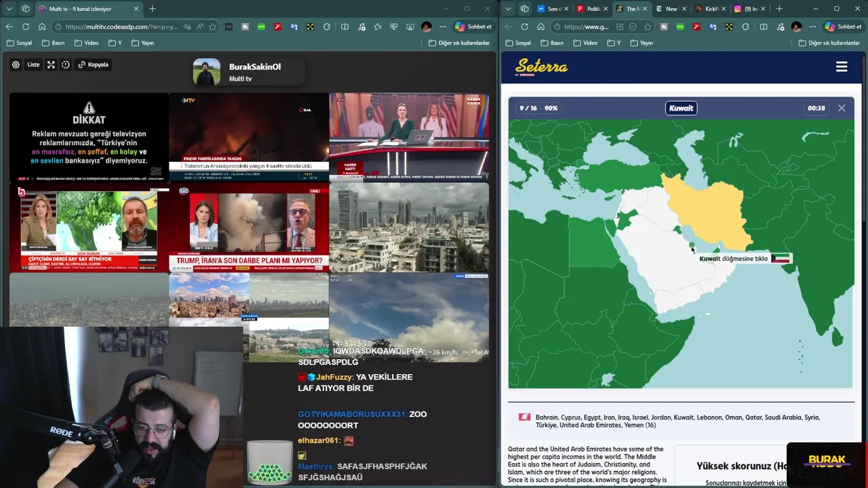
Task: Click the 00:38 quiz timer
Action: pos(816,108)
